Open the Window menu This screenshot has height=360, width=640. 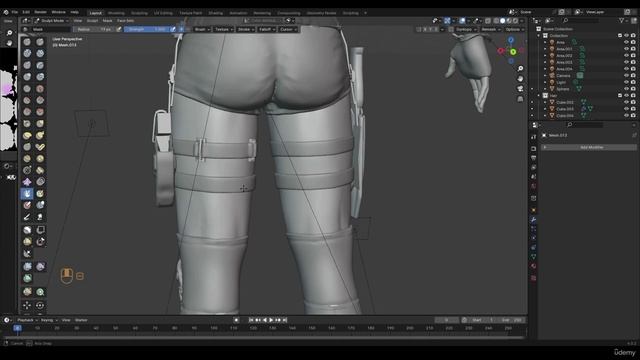point(58,12)
